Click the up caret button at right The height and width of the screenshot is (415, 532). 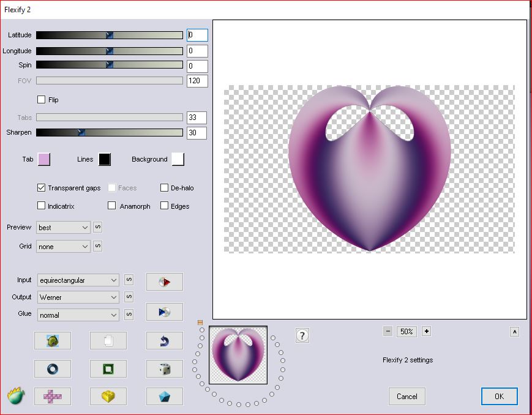click(514, 332)
